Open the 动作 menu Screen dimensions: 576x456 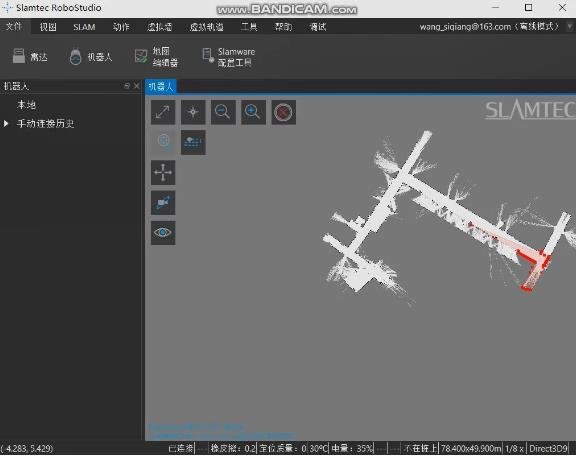pyautogui.click(x=121, y=27)
